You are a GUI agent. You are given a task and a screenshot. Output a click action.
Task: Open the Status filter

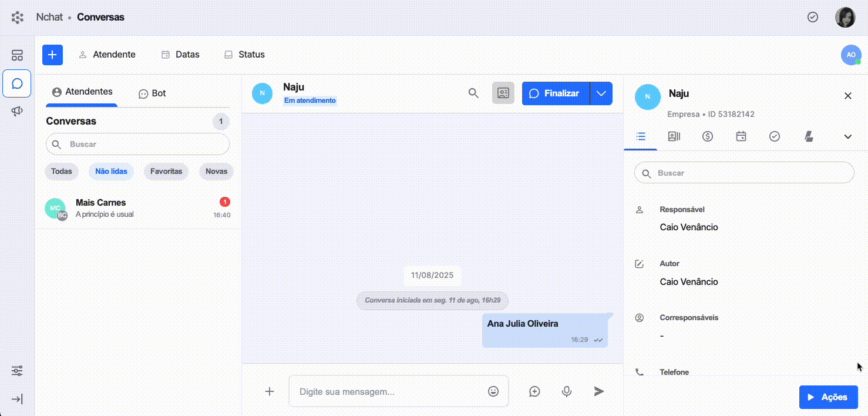(x=244, y=55)
